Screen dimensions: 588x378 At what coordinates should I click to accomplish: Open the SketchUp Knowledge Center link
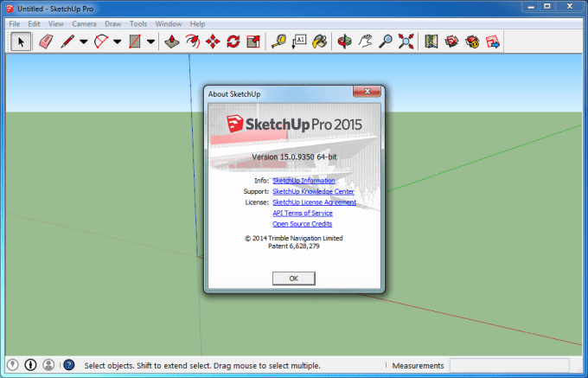313,191
